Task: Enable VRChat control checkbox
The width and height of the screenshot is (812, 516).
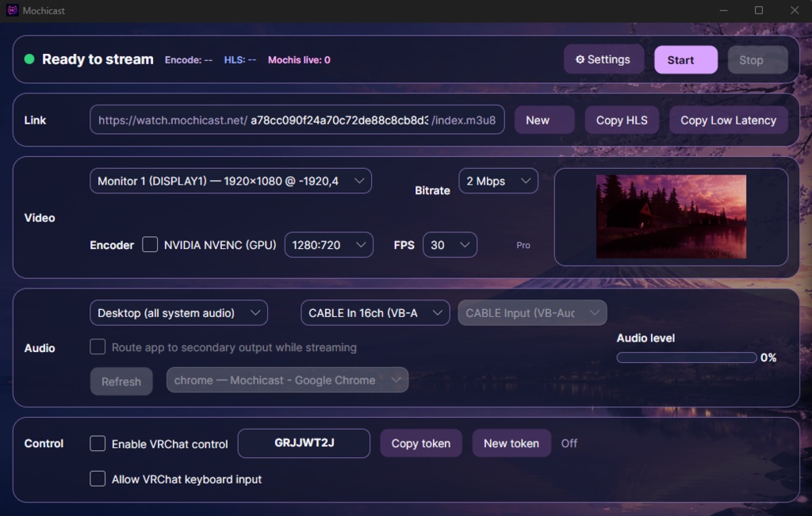Action: [x=98, y=444]
